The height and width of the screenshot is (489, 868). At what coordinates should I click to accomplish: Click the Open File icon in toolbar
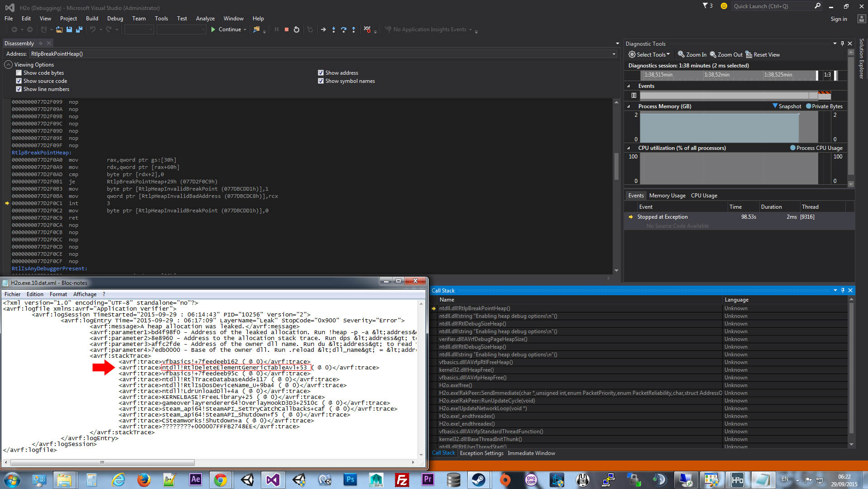(x=59, y=29)
